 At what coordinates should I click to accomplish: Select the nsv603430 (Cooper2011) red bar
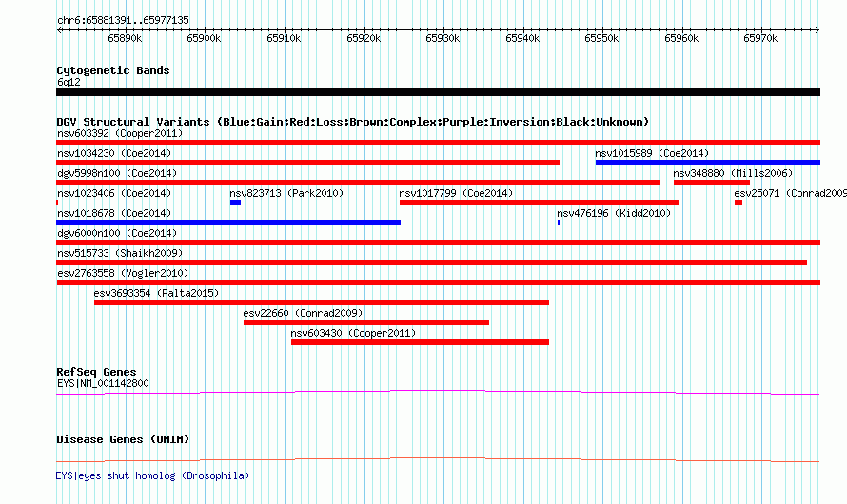click(421, 342)
